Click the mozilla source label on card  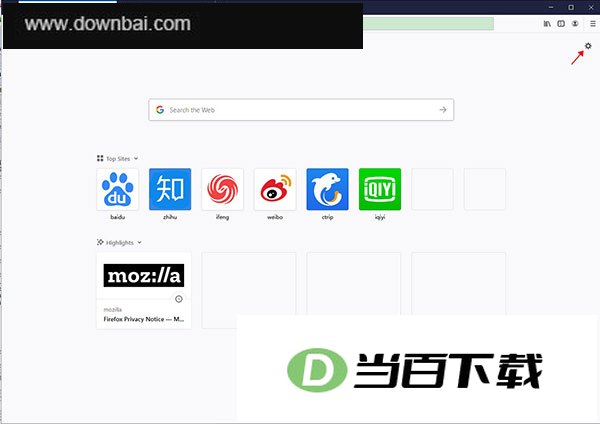(x=112, y=310)
